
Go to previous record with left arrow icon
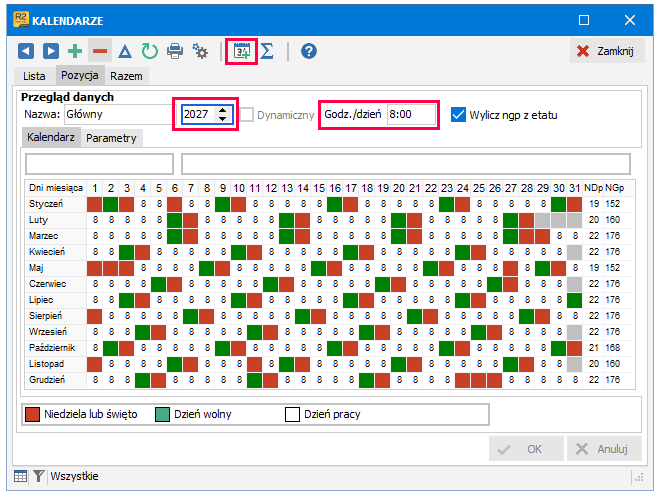[x=26, y=51]
